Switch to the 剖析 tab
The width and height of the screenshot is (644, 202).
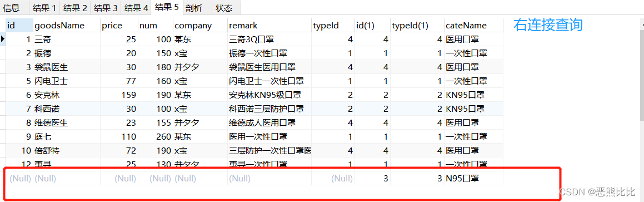tap(197, 8)
